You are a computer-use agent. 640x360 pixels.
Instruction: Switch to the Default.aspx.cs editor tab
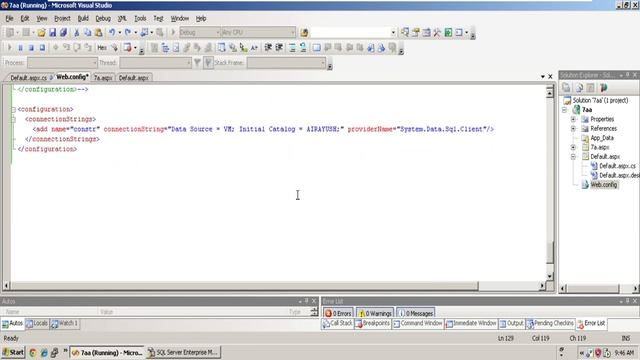click(29, 78)
